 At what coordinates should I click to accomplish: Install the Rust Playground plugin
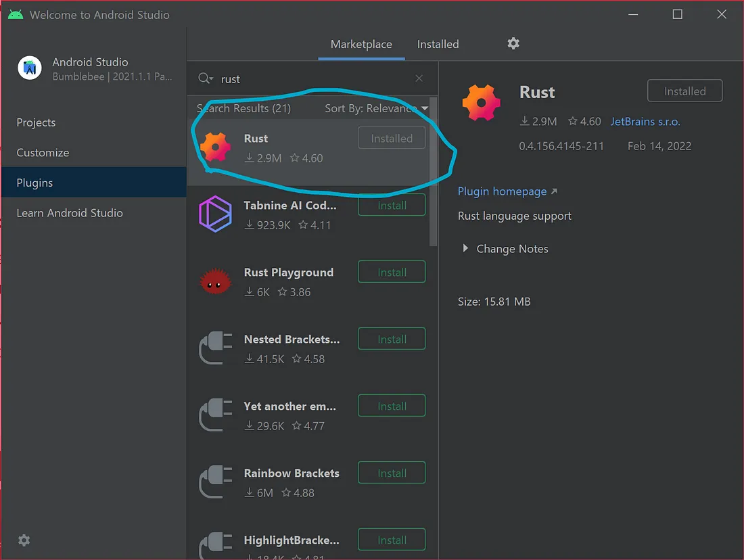tap(392, 272)
